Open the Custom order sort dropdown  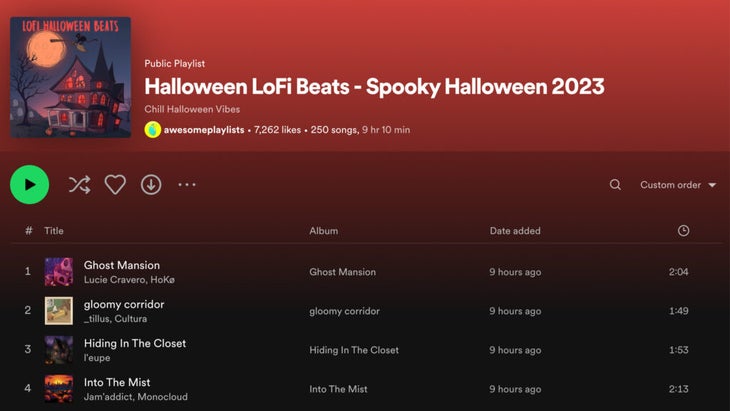click(x=678, y=185)
